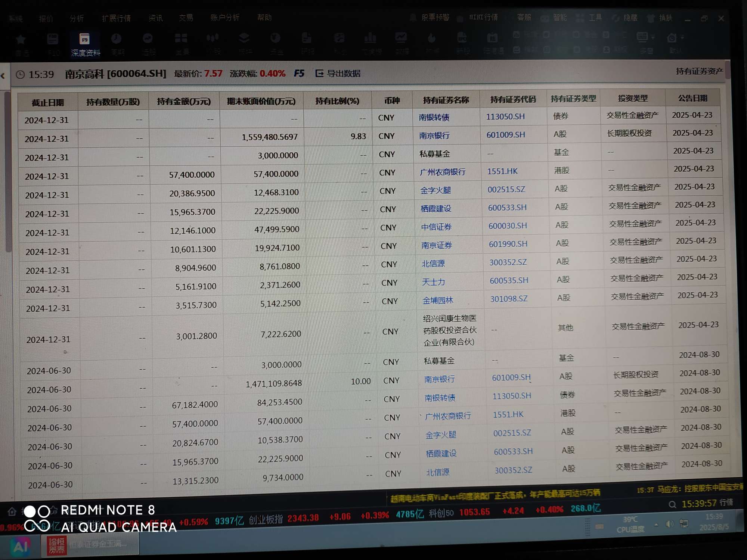Click the search magnifier in bottom status bar
This screenshot has width=747, height=560.
pyautogui.click(x=672, y=505)
